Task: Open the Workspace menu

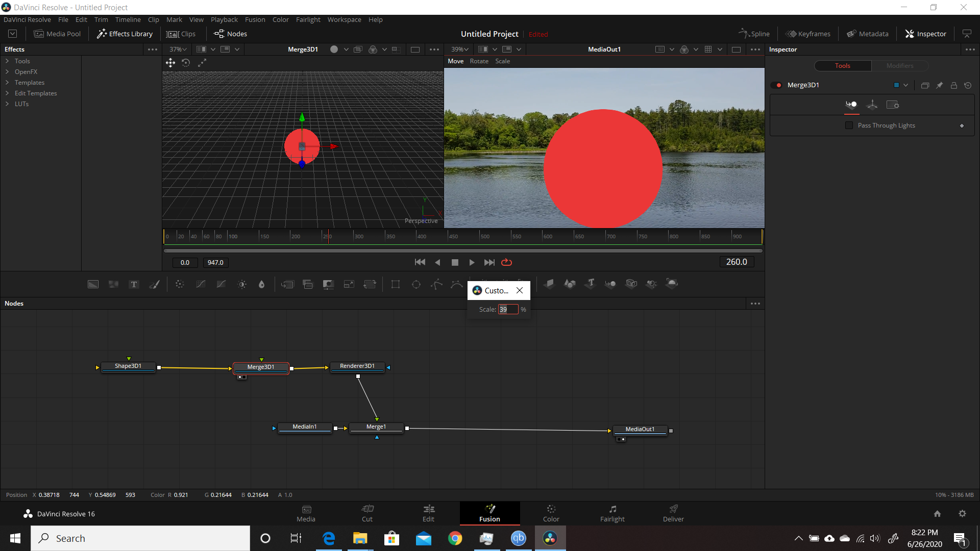Action: 344,19
